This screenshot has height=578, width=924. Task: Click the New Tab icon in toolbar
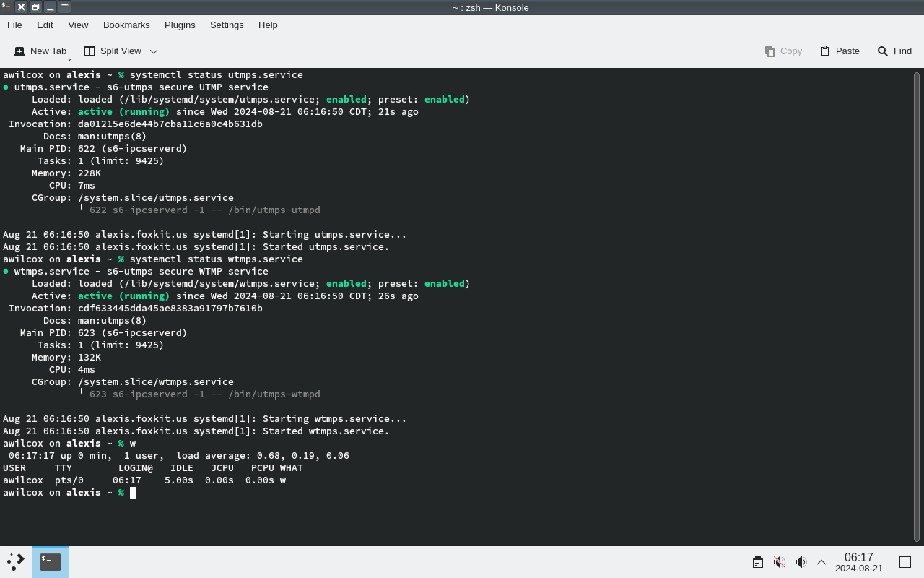click(19, 51)
